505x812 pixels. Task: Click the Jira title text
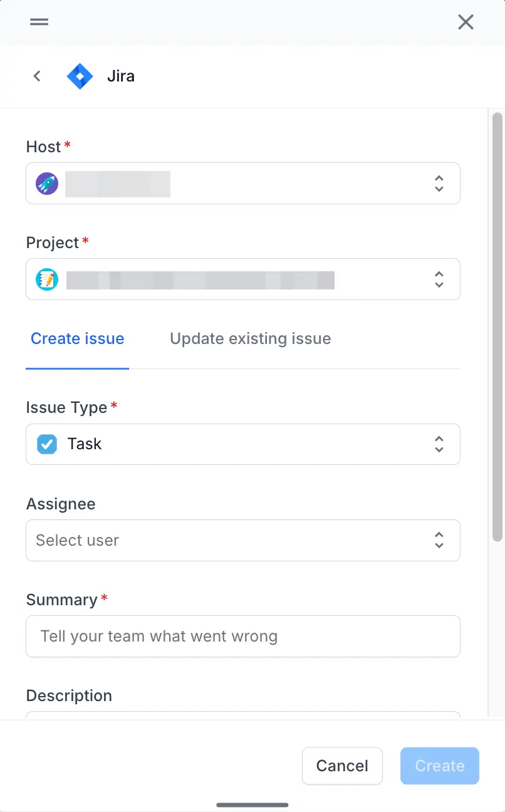pos(121,76)
